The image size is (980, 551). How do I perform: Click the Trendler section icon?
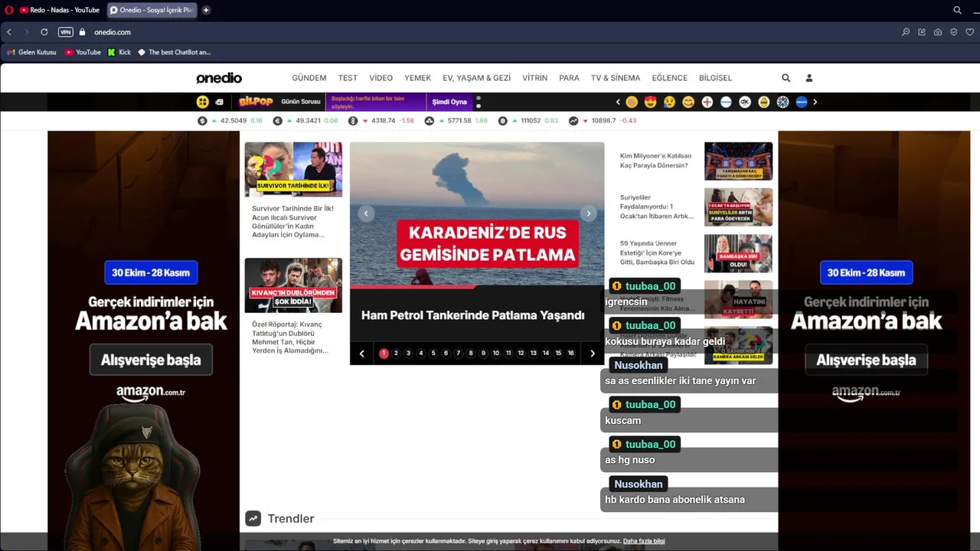[253, 518]
